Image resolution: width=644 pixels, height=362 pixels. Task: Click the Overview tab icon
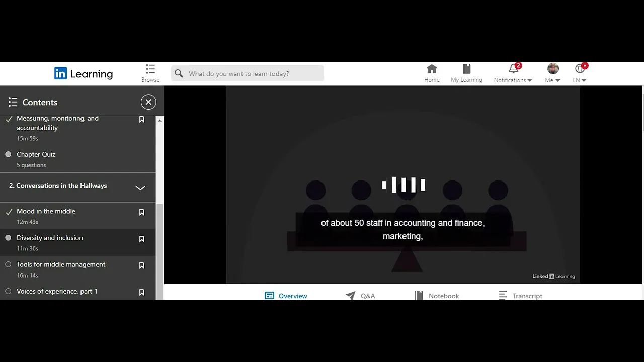(x=269, y=296)
